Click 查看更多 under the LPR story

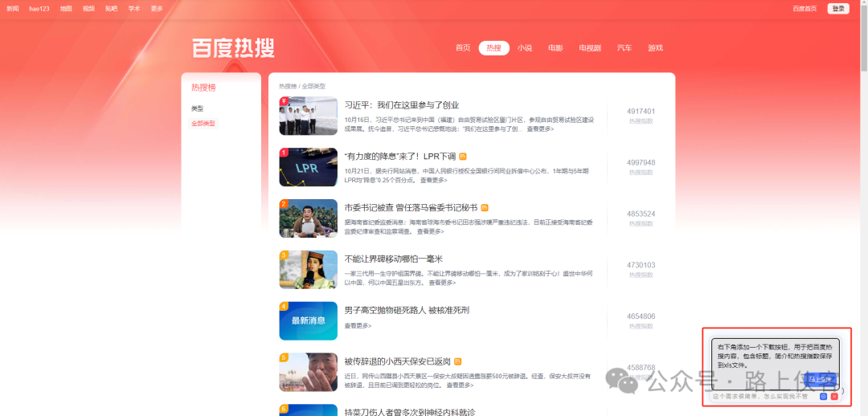433,181
